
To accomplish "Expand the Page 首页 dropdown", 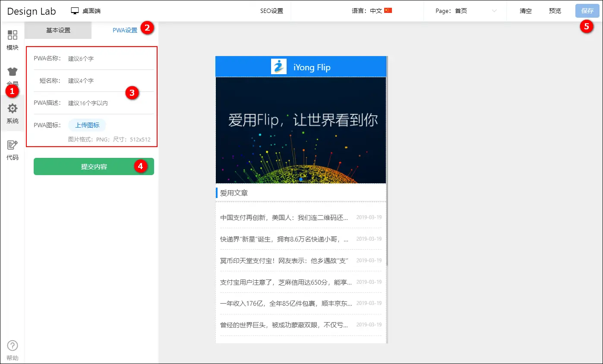I will 494,11.
